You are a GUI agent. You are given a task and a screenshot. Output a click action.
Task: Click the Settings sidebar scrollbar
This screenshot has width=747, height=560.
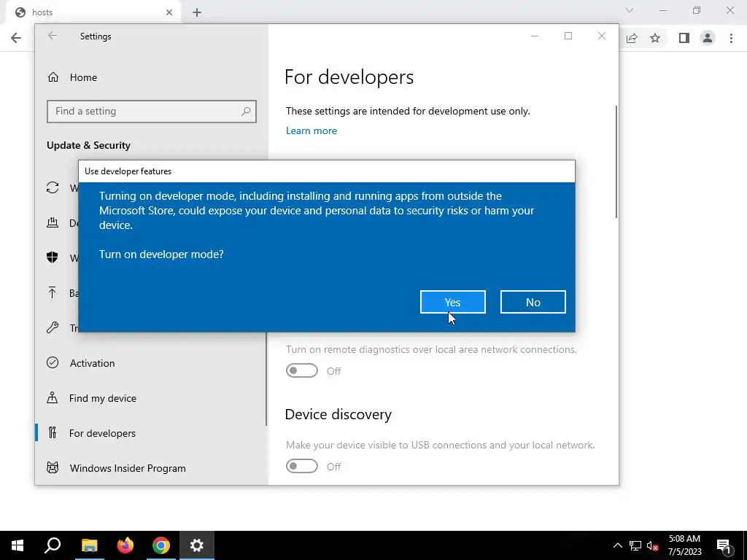click(266, 378)
